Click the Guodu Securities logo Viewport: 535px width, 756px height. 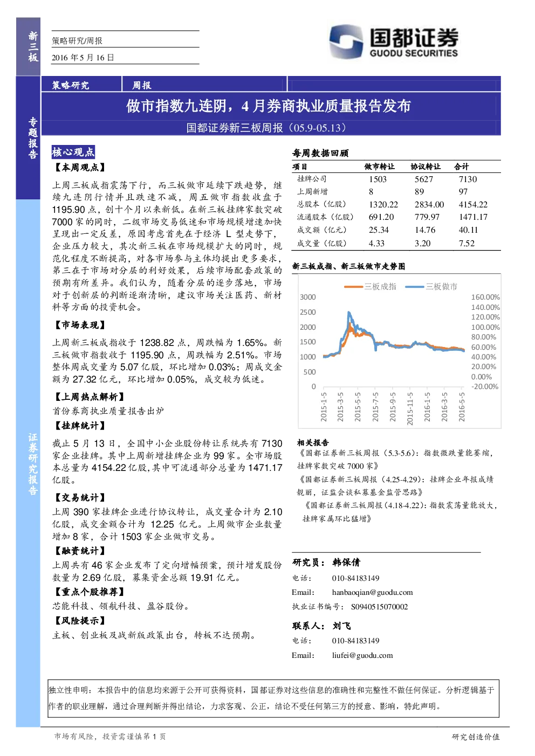[394, 42]
